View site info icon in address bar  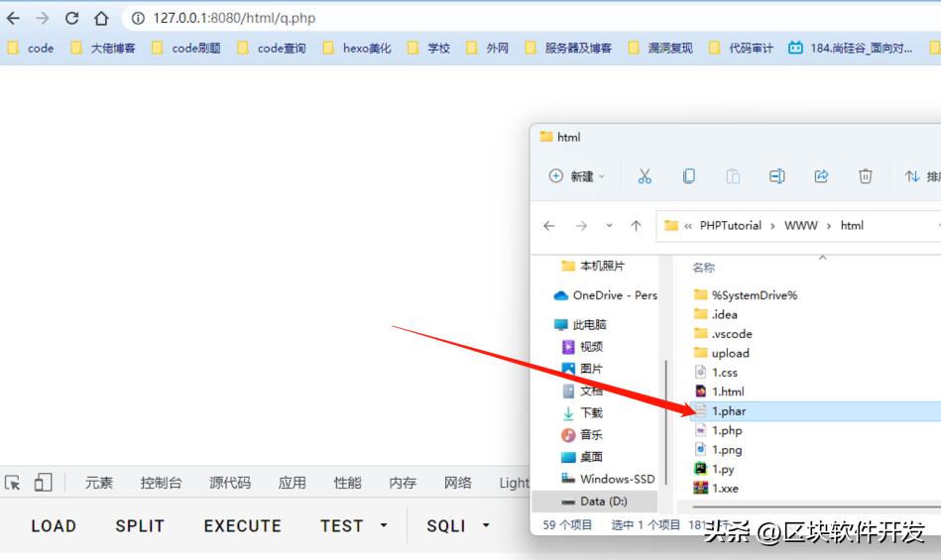pyautogui.click(x=138, y=18)
